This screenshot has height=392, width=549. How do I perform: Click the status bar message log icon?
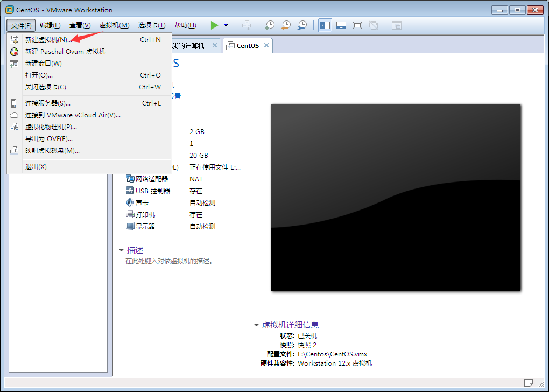click(x=529, y=382)
